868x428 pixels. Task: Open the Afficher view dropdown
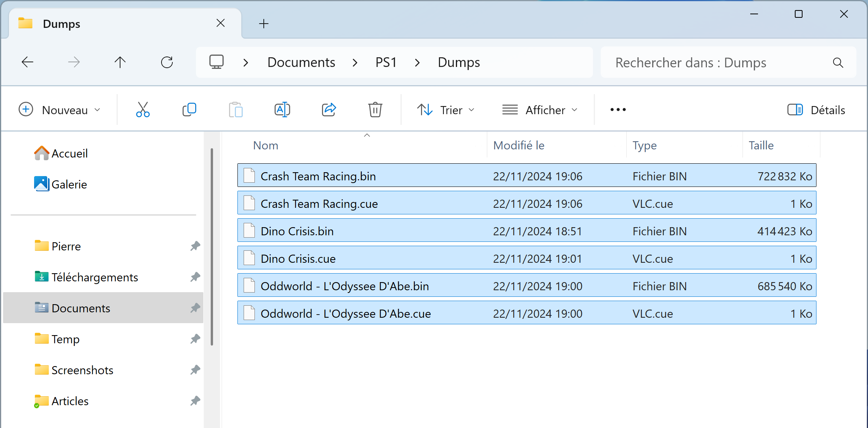[540, 110]
